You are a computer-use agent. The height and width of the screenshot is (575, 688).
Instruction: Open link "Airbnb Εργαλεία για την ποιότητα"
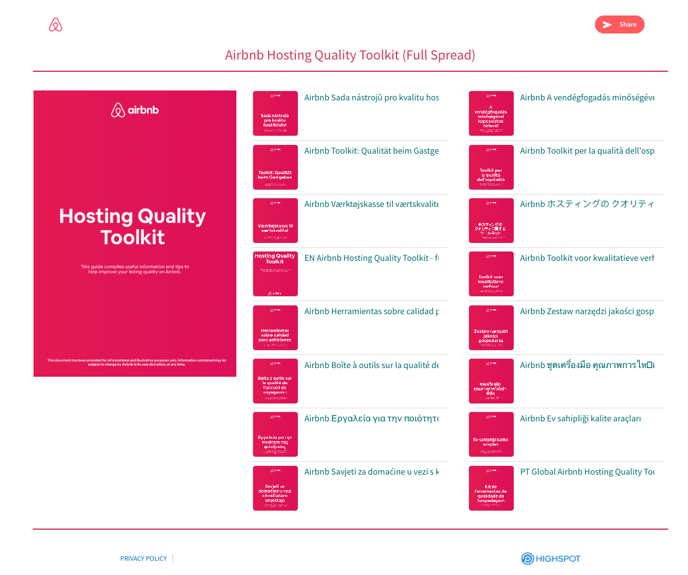(x=371, y=418)
